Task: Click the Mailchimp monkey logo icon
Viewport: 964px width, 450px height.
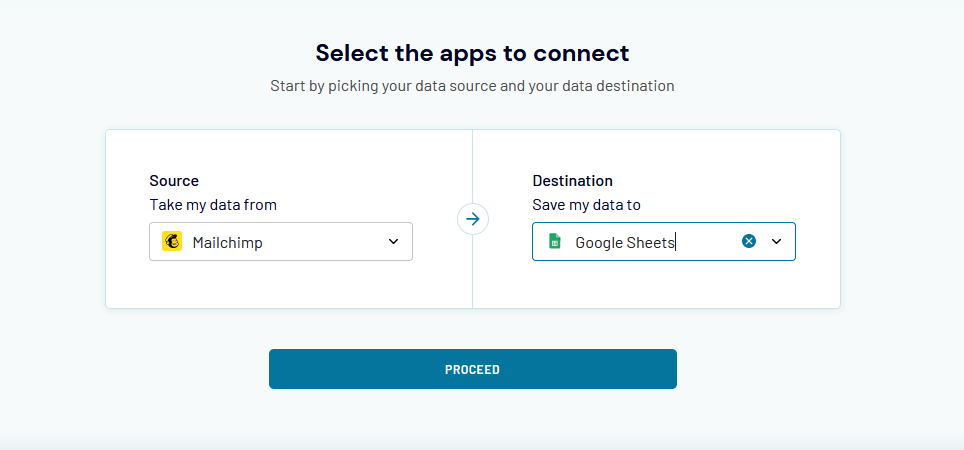Action: click(171, 242)
